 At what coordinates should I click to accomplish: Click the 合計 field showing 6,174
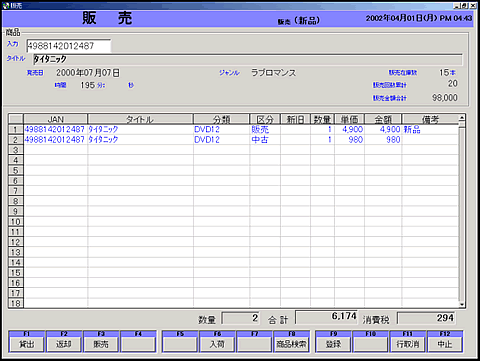327,317
